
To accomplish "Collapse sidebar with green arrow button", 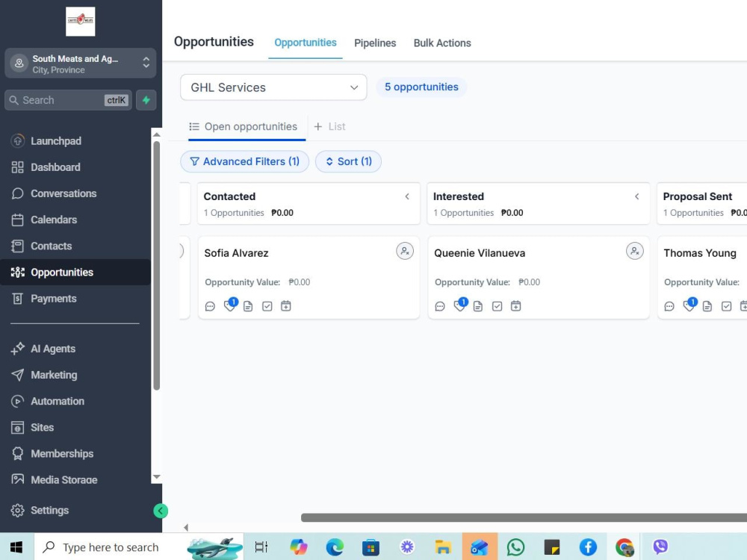I will [x=161, y=511].
